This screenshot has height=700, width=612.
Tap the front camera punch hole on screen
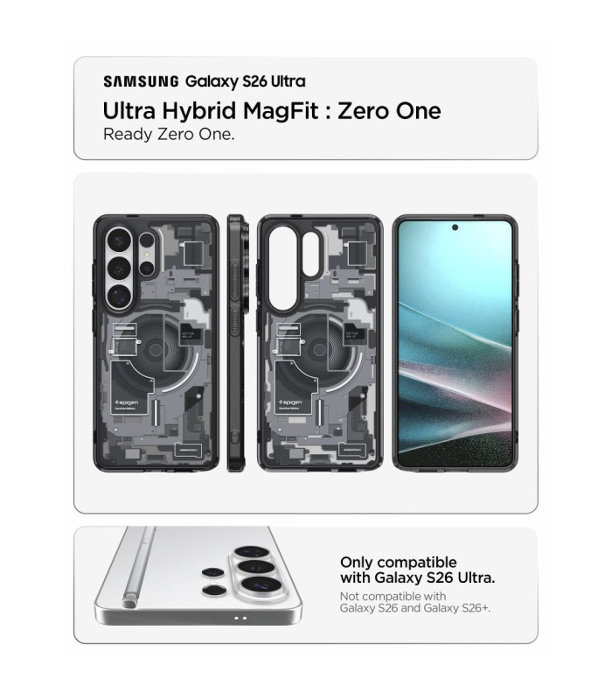tap(455, 227)
